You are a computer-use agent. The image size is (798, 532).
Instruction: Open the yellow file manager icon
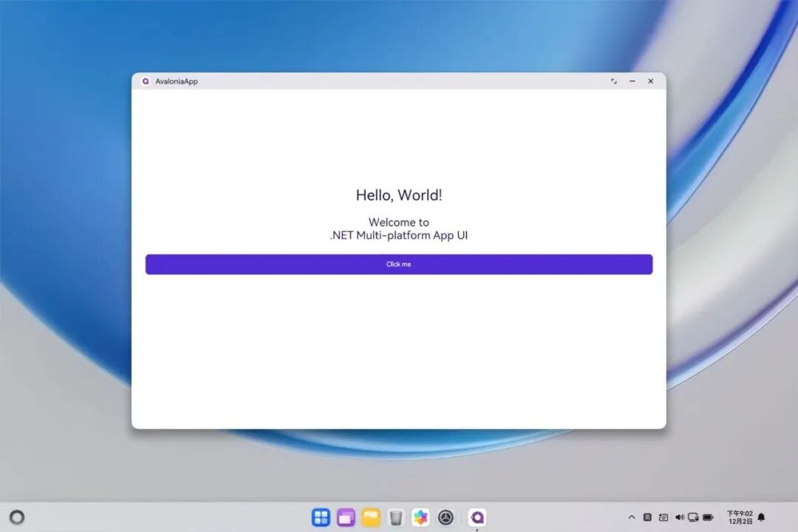coord(370,517)
